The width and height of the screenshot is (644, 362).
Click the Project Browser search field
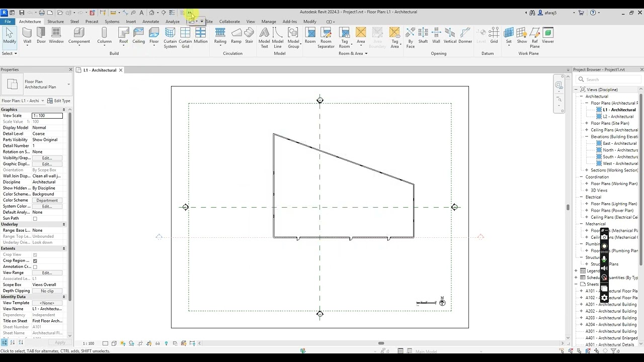tap(609, 79)
